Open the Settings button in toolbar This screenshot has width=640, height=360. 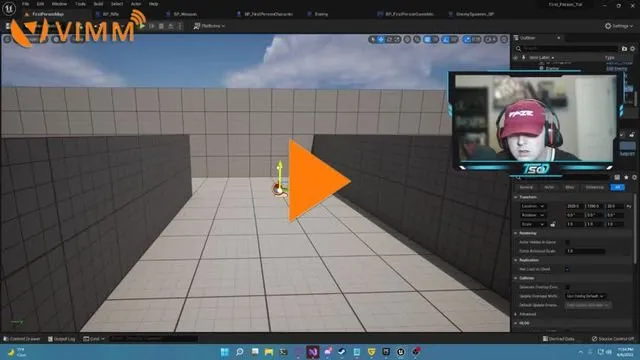coord(619,26)
